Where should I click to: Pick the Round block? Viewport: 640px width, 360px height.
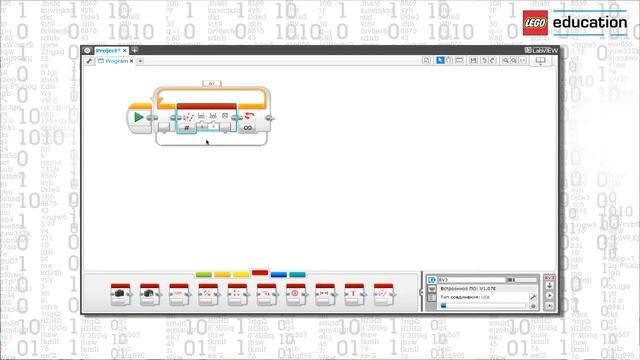267,294
